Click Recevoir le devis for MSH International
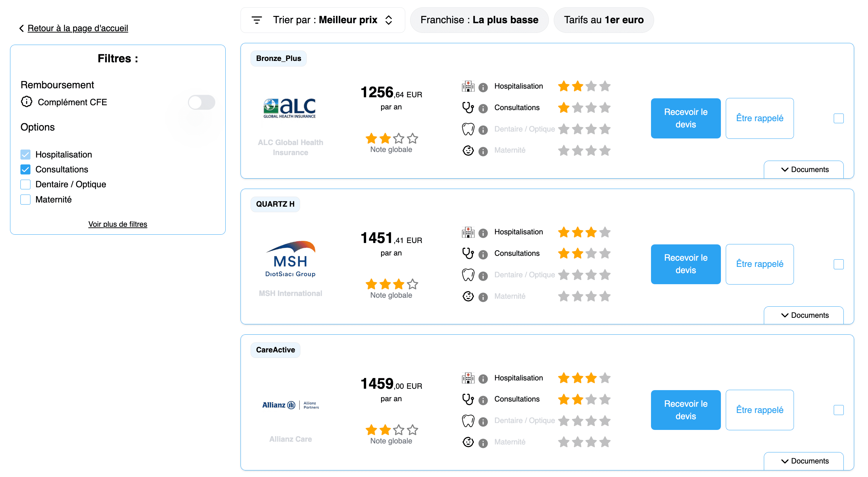 click(685, 264)
